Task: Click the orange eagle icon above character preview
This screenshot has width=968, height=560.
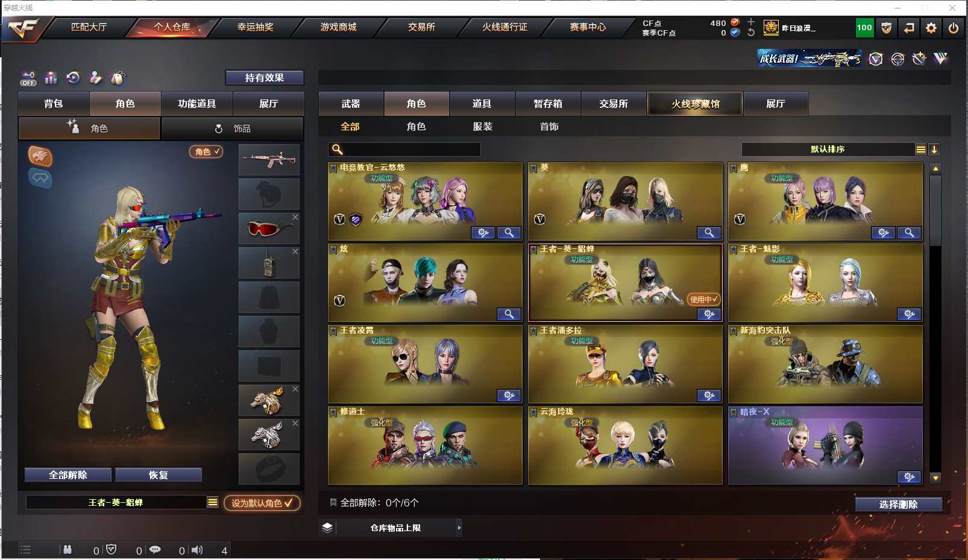Action: 40,157
